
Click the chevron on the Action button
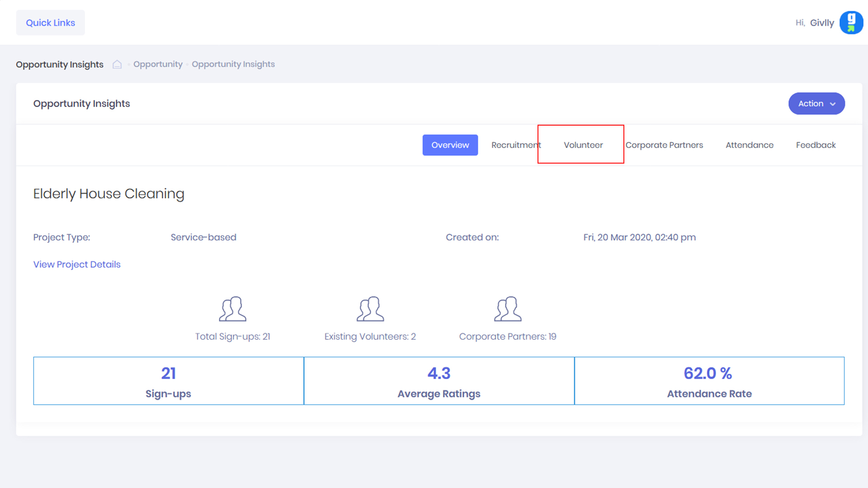tap(833, 104)
